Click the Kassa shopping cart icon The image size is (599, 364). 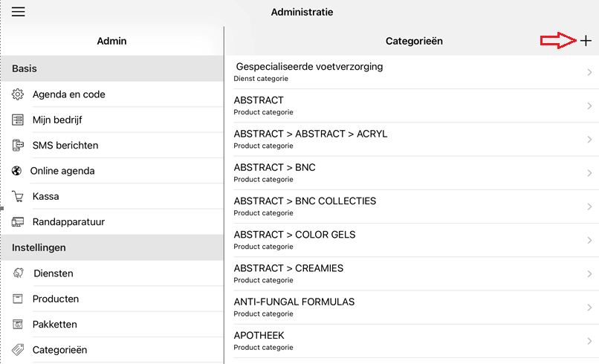18,197
